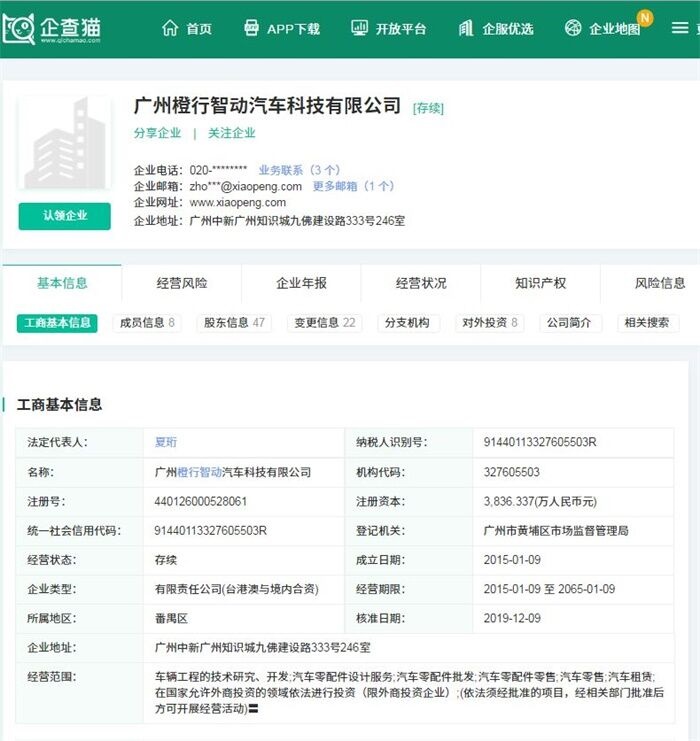Click the home icon beside 首页
This screenshot has width=700, height=741.
point(170,28)
